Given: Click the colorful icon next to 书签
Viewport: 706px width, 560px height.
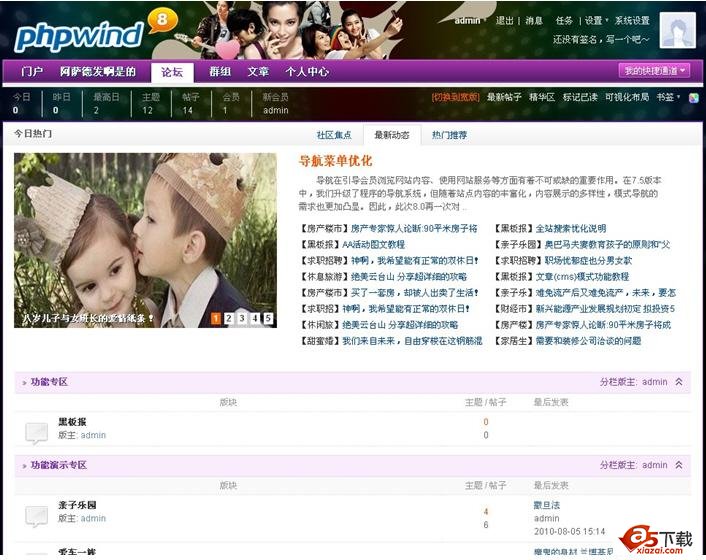Looking at the screenshot, I should click(694, 98).
